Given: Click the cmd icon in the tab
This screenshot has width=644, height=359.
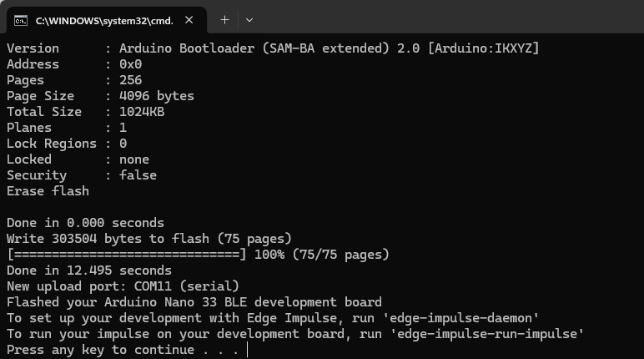Looking at the screenshot, I should coord(21,19).
